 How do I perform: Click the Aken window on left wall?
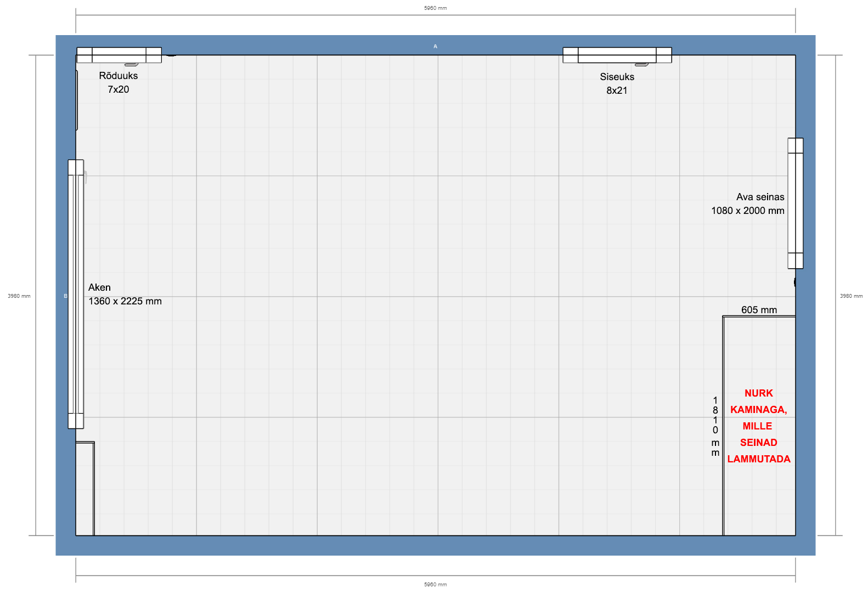click(x=76, y=294)
